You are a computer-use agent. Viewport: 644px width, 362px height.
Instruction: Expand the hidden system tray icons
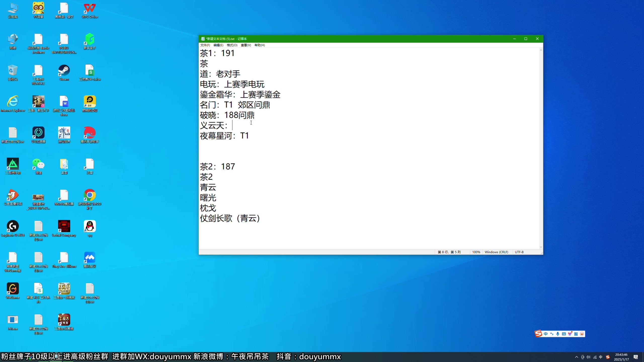pos(577,357)
